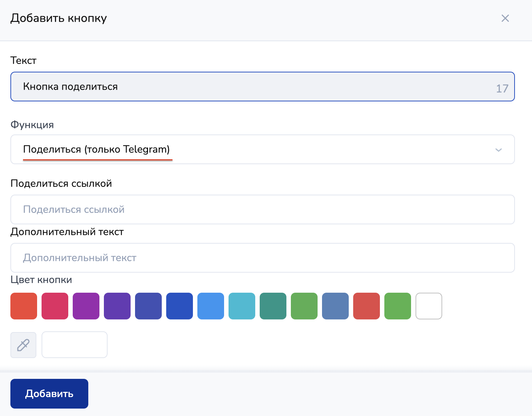Choose the indigo color swatch
Image resolution: width=532 pixels, height=416 pixels.
click(x=148, y=306)
